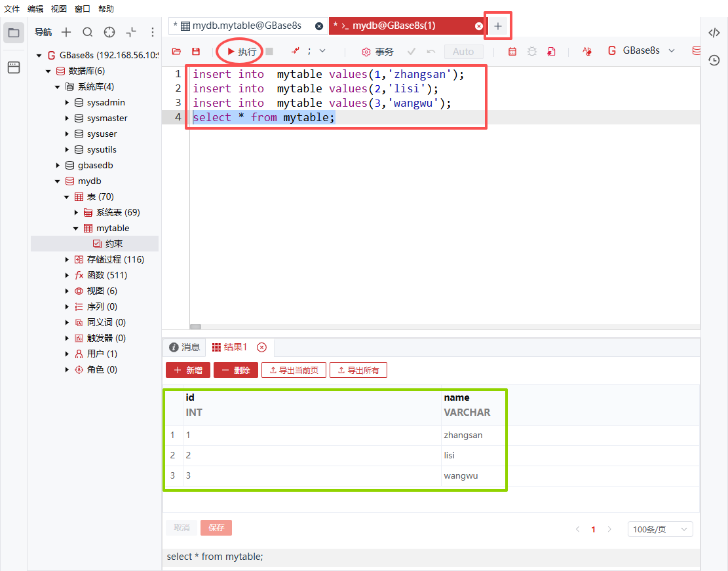Click the stop execution square icon

point(269,51)
